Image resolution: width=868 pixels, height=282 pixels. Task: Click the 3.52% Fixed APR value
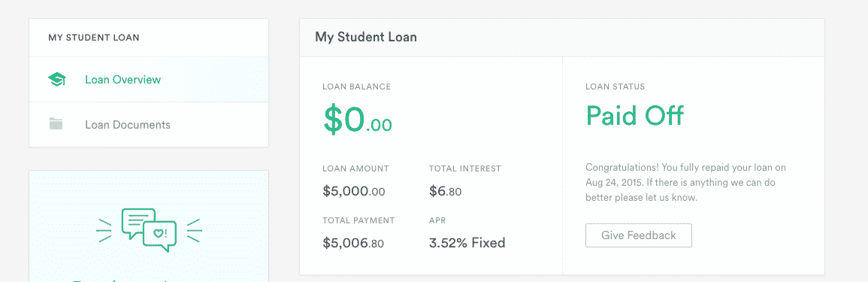467,243
